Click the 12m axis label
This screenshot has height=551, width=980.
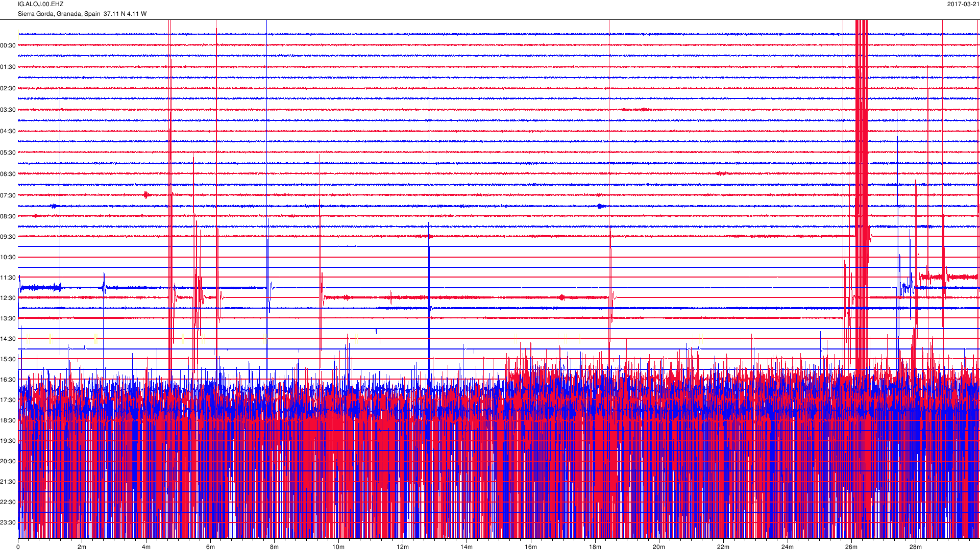click(x=403, y=547)
